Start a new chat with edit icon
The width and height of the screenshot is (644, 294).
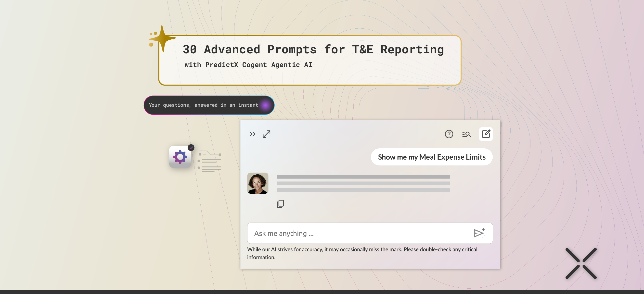(486, 134)
